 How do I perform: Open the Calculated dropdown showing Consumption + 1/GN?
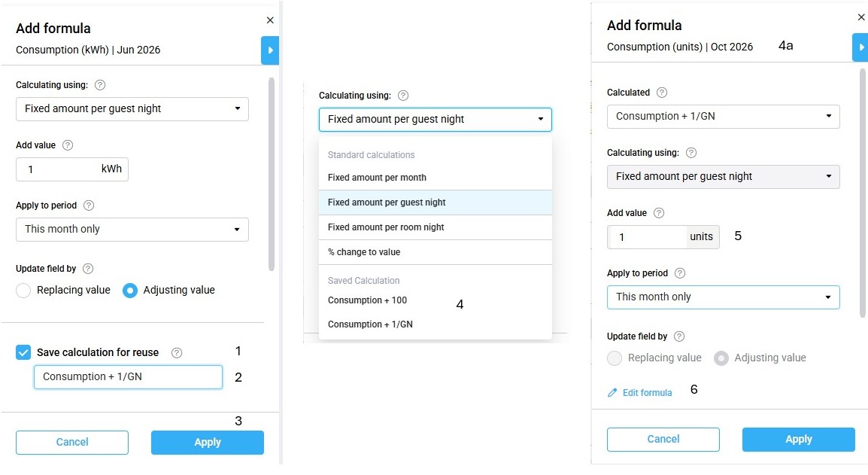[723, 117]
